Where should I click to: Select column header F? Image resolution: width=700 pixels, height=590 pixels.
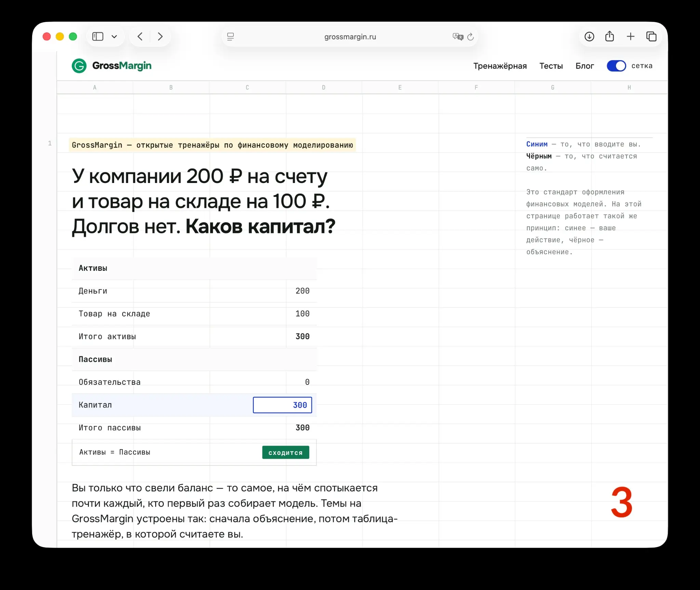tap(476, 88)
